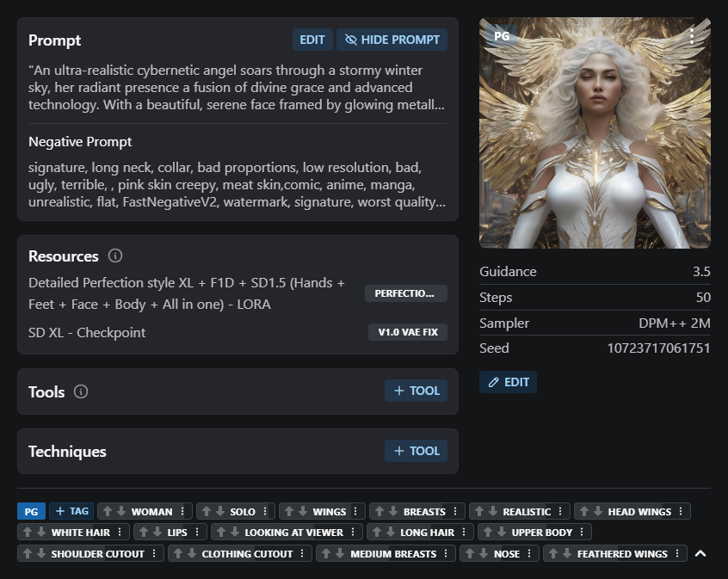Upvote the LOOKING AT VIEWER tag
This screenshot has height=579, width=728.
tap(221, 532)
